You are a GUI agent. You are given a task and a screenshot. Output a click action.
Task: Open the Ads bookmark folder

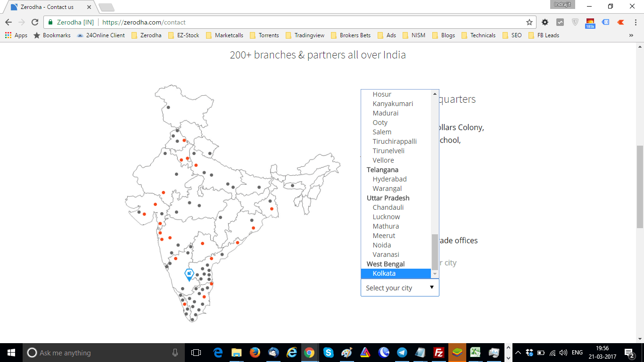(387, 35)
